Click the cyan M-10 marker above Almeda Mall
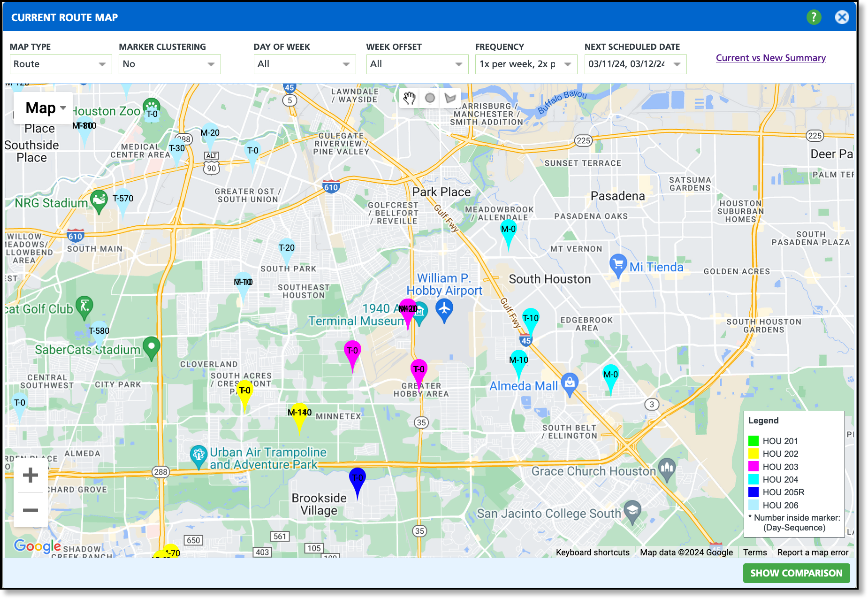This screenshot has width=868, height=599. 518,365
